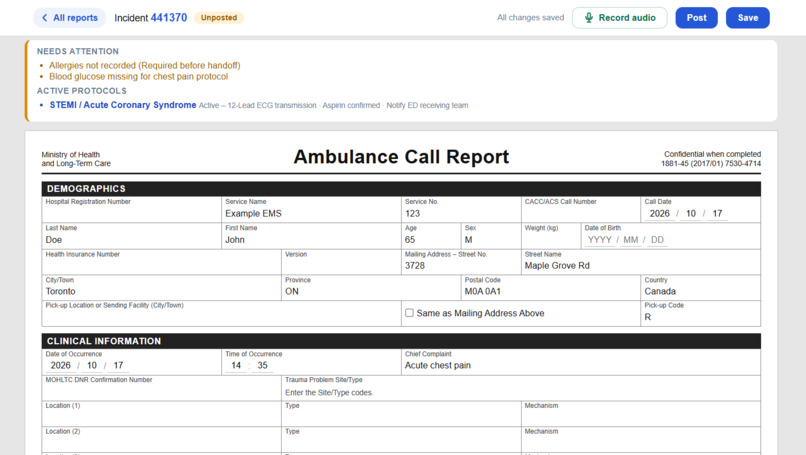Open incident number 441370 link
The image size is (806, 455).
[169, 17]
